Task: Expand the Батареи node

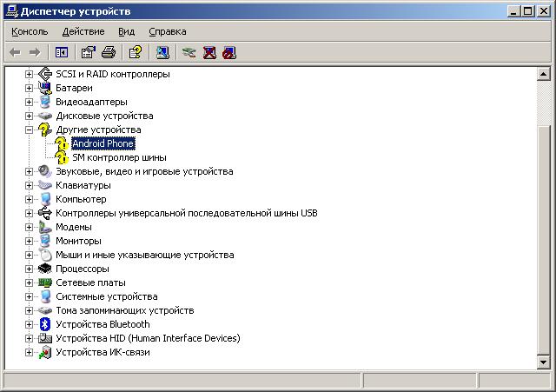Action: point(29,88)
